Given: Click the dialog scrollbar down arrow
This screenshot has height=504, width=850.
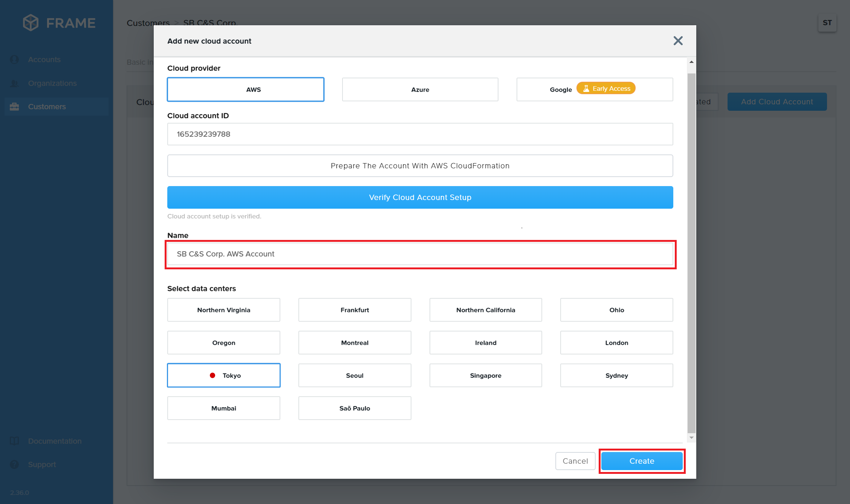Looking at the screenshot, I should click(x=691, y=438).
